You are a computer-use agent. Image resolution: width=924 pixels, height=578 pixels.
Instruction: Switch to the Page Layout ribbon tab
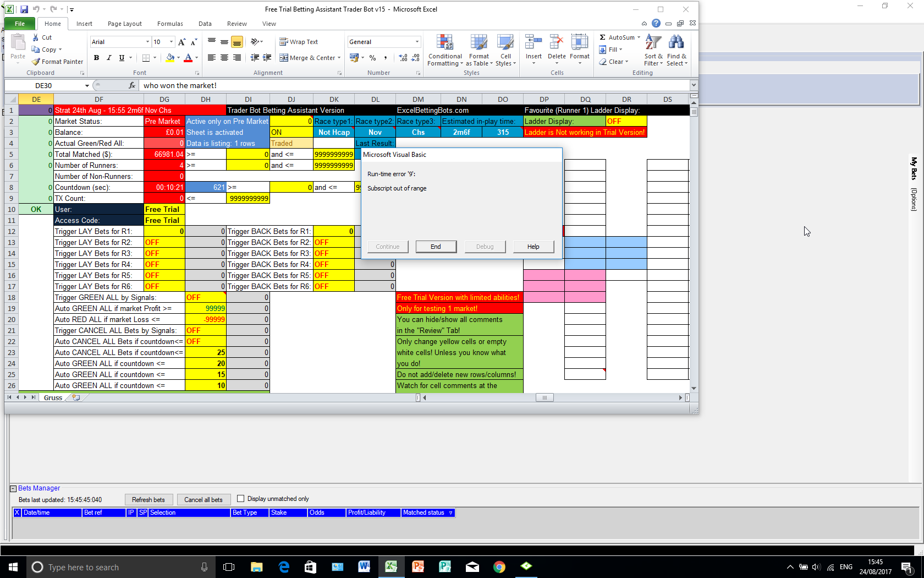click(125, 24)
